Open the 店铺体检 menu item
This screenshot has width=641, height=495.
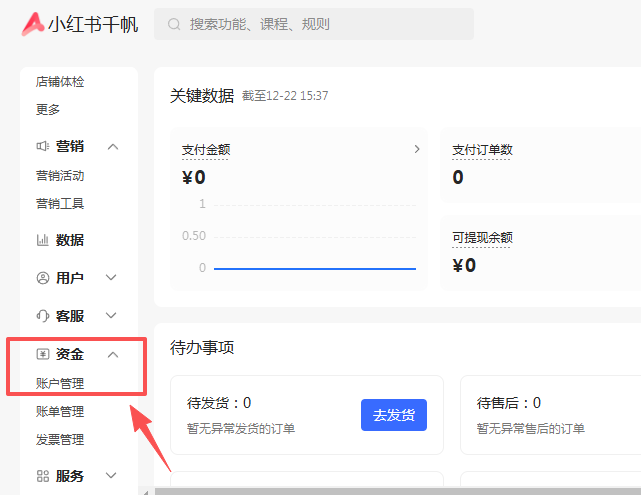pyautogui.click(x=60, y=82)
